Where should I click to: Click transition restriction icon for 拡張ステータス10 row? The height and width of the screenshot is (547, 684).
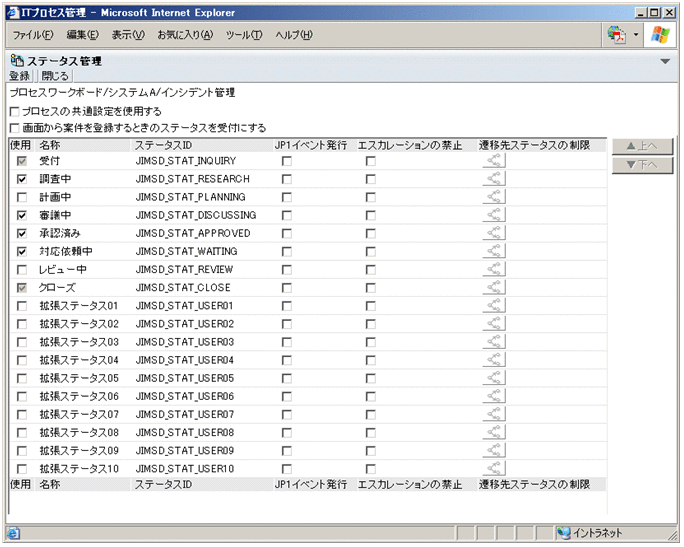(494, 468)
